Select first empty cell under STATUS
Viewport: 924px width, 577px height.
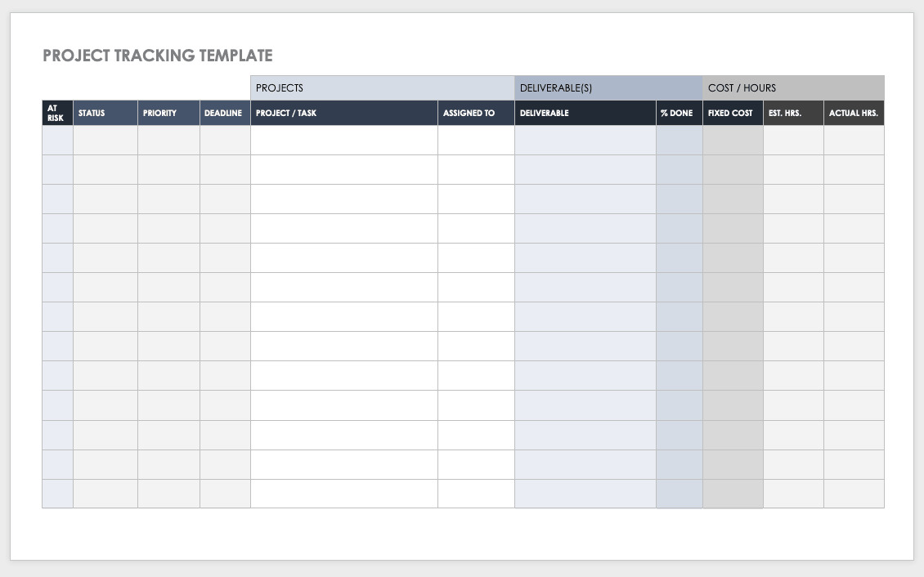tap(105, 140)
